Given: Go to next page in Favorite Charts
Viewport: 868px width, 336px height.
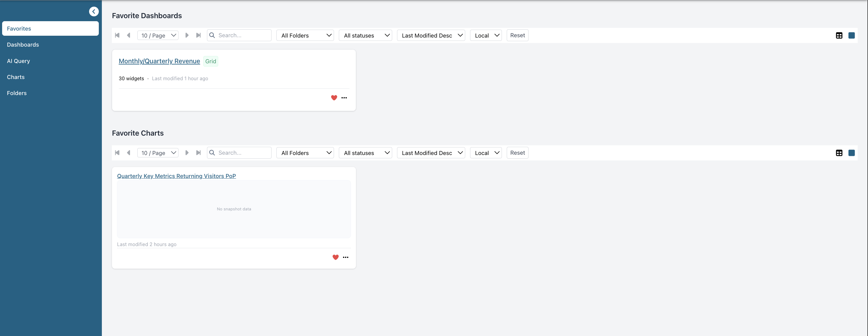Looking at the screenshot, I should (x=187, y=153).
